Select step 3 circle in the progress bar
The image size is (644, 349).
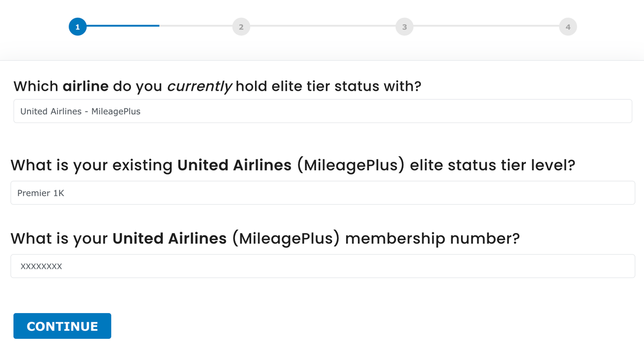click(404, 26)
